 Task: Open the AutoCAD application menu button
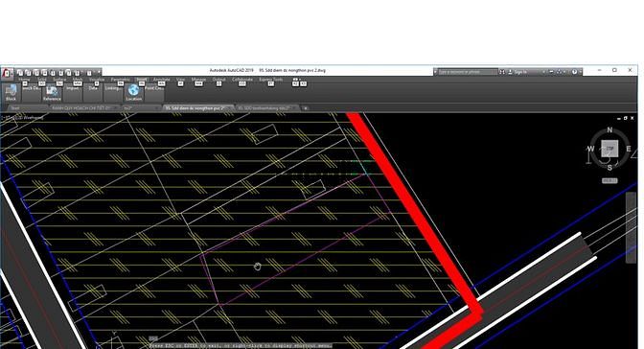click(7, 73)
